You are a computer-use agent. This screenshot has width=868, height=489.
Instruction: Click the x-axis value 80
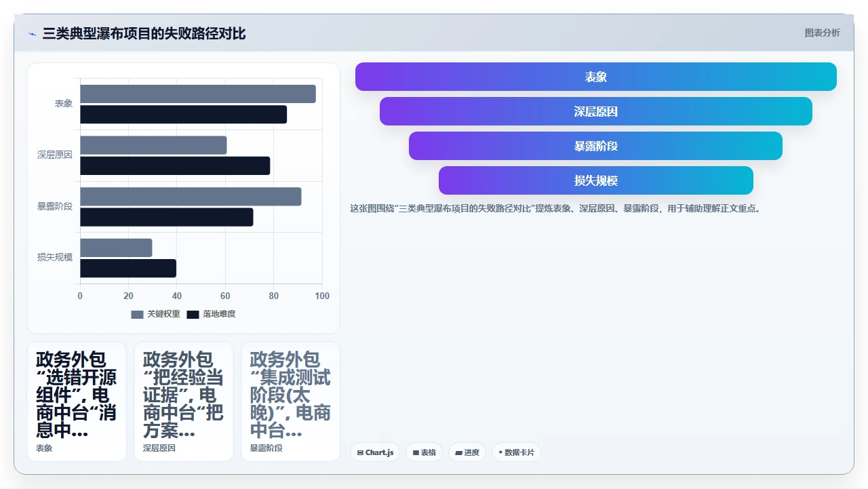274,296
